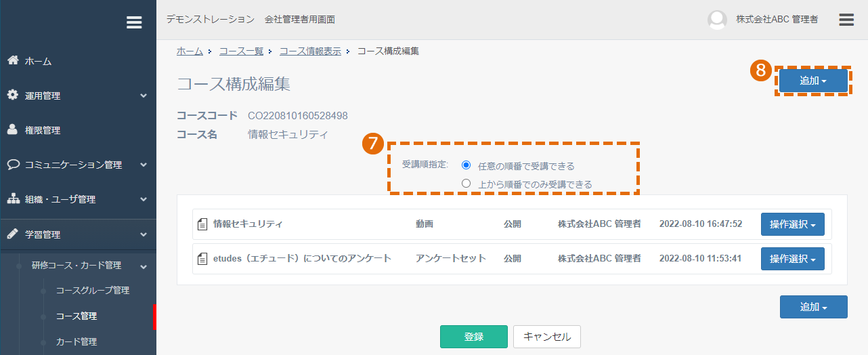Toggle the sidebar hamburger menu icon
The image size is (868, 355).
[134, 22]
